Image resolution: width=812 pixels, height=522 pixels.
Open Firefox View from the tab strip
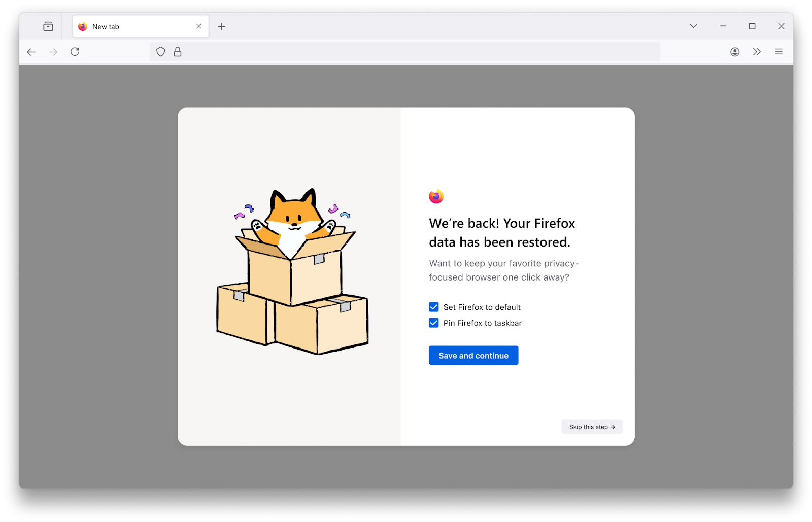click(48, 26)
